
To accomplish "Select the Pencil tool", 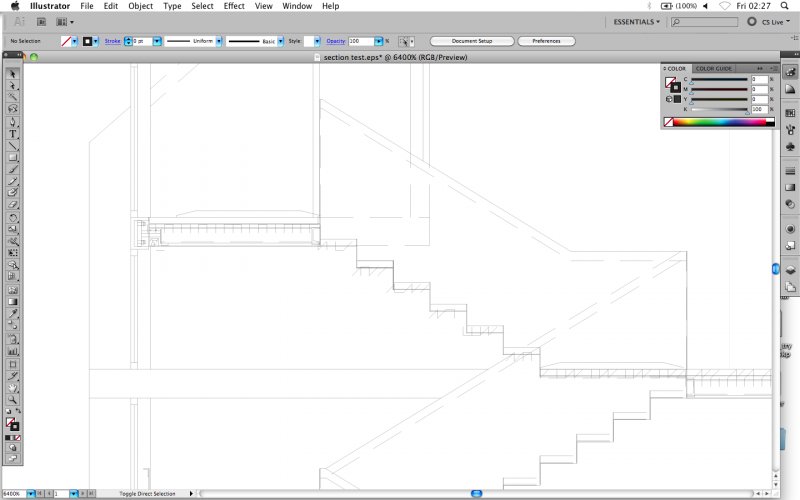I will (13, 181).
